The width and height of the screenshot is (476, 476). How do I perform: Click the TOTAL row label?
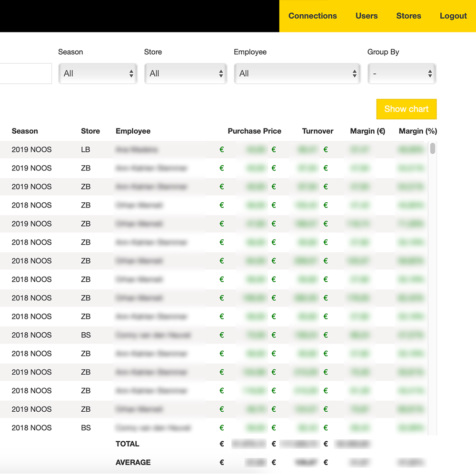coord(127,444)
